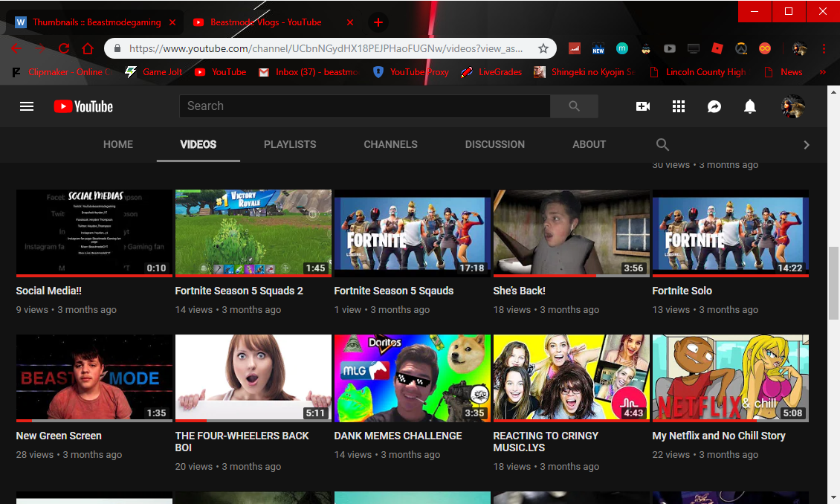Play the Fortnite Solo video thumbnail
This screenshot has width=840, height=504.
point(731,233)
